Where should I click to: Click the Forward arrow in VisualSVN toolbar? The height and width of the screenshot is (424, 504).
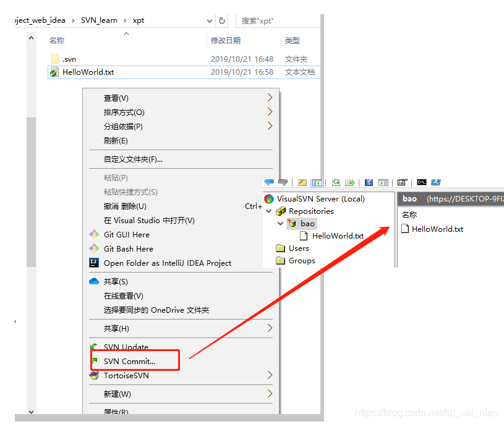coord(283,182)
